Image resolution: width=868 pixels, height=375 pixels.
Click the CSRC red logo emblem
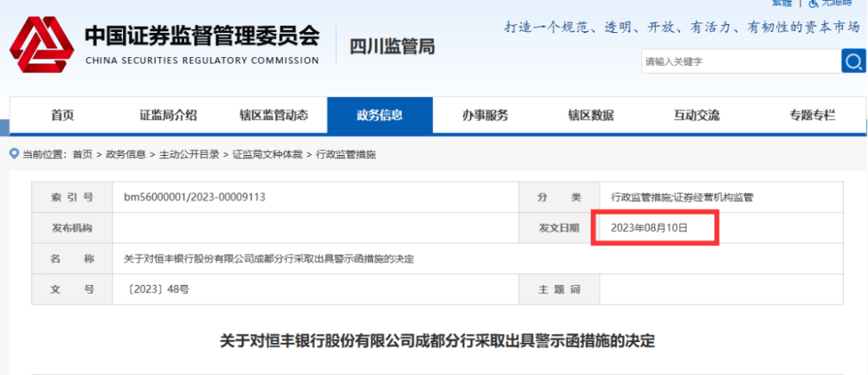click(42, 45)
